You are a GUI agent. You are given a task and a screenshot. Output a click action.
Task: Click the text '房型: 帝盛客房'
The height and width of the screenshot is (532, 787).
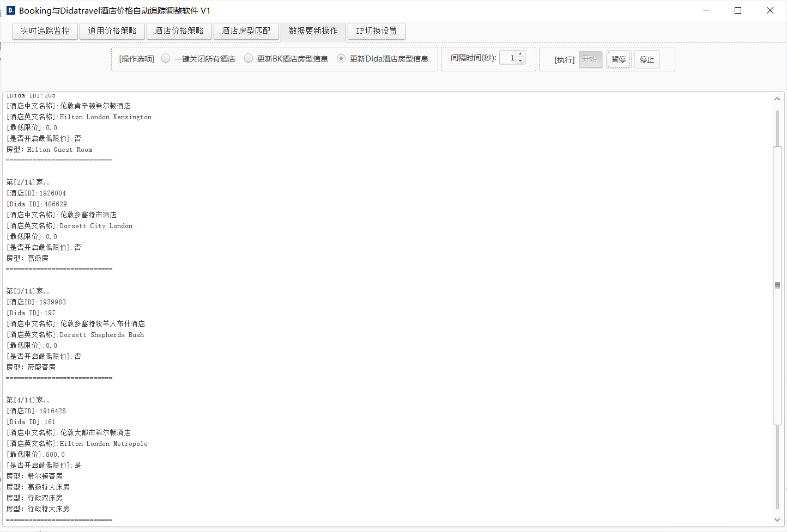31,368
